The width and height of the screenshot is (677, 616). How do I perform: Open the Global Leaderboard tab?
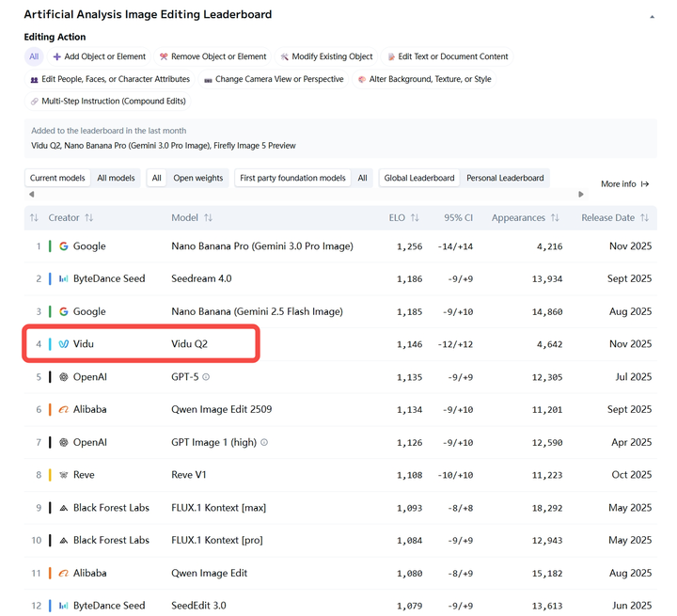point(419,178)
